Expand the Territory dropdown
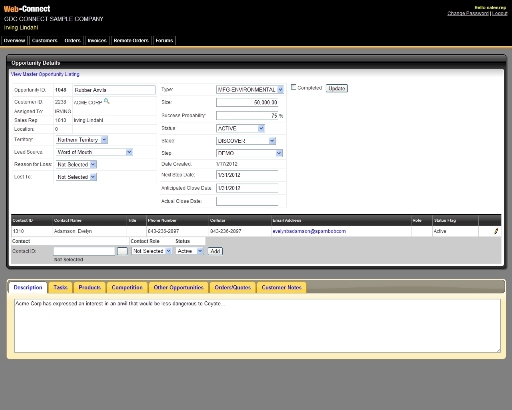The width and height of the screenshot is (512, 410). [x=82, y=140]
